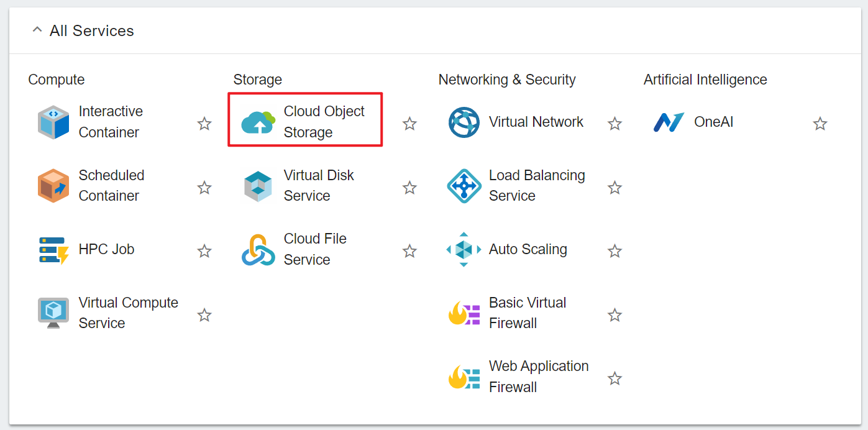The width and height of the screenshot is (868, 430).
Task: Click the All Services section title
Action: coord(92,30)
